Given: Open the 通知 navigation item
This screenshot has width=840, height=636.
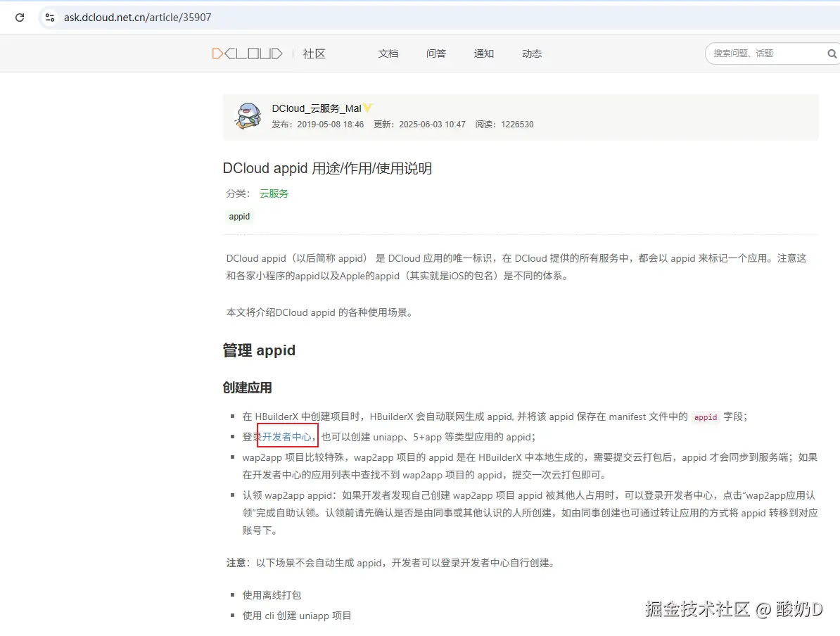Looking at the screenshot, I should (x=484, y=53).
